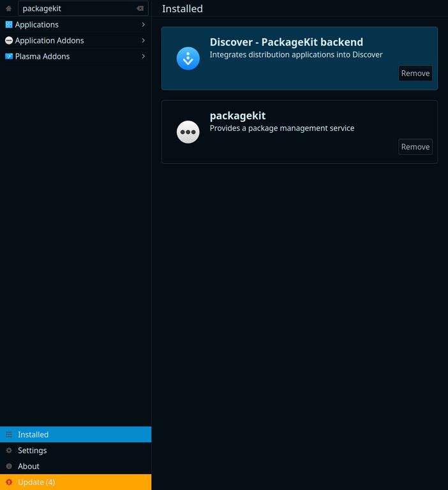Click the Installed list icon in sidebar
The image size is (448, 490).
(9, 434)
